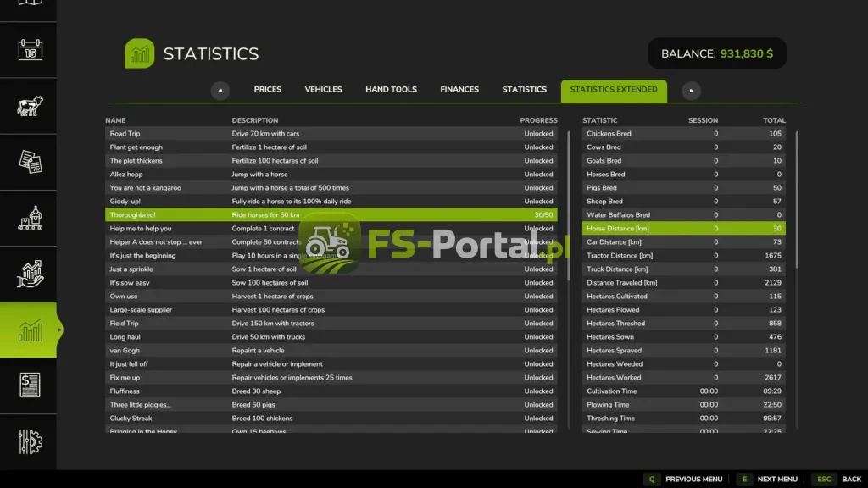Select the 'Tractor Distance [km]' statistic row
Viewport: 868px width, 488px height.
pyautogui.click(x=684, y=256)
